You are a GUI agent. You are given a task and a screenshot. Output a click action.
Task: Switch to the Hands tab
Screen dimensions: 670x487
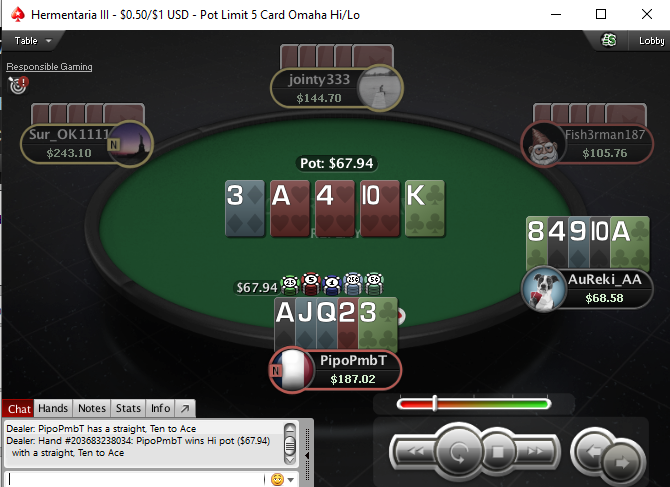tap(53, 408)
